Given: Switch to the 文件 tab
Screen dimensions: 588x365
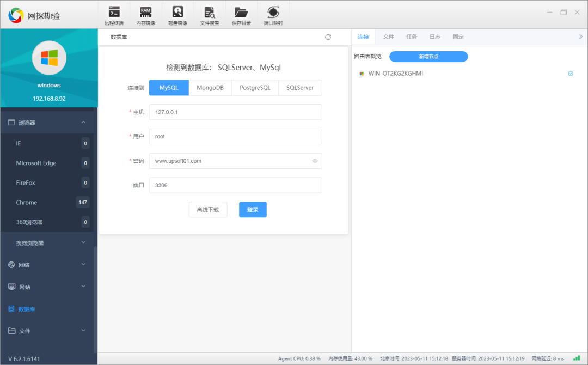Looking at the screenshot, I should pyautogui.click(x=388, y=36).
